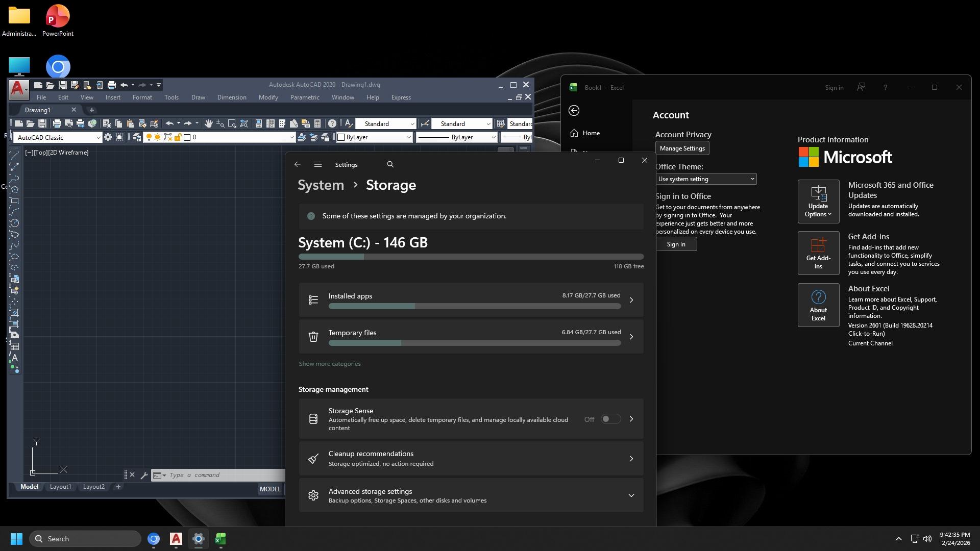The image size is (980, 551).
Task: Click the Pan hand icon in AutoCAD toolbar
Action: point(208,123)
